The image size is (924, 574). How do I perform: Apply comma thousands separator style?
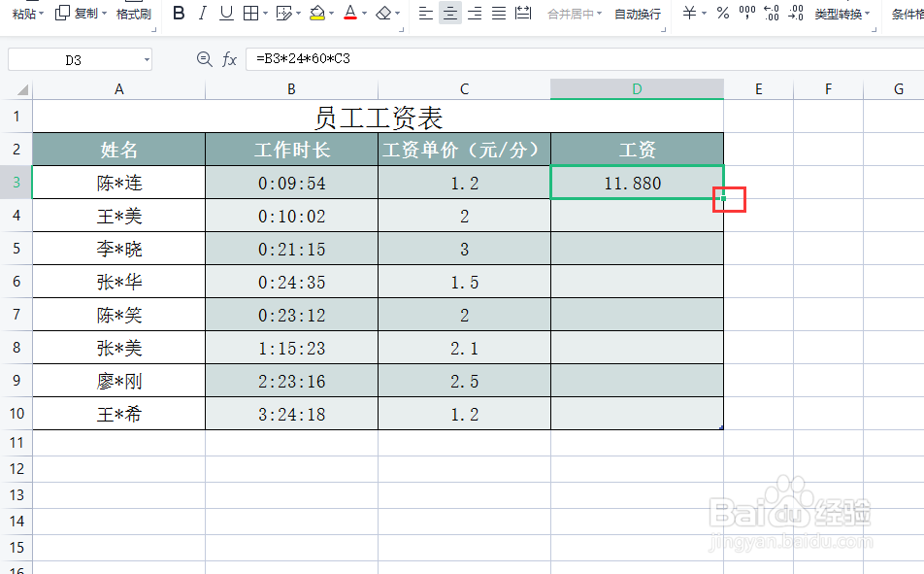pyautogui.click(x=747, y=14)
